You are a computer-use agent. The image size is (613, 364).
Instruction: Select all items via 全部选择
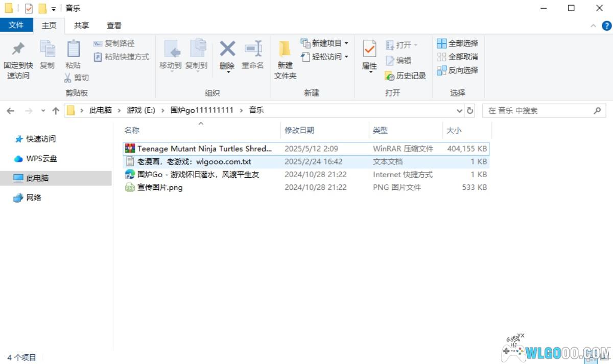coord(458,43)
